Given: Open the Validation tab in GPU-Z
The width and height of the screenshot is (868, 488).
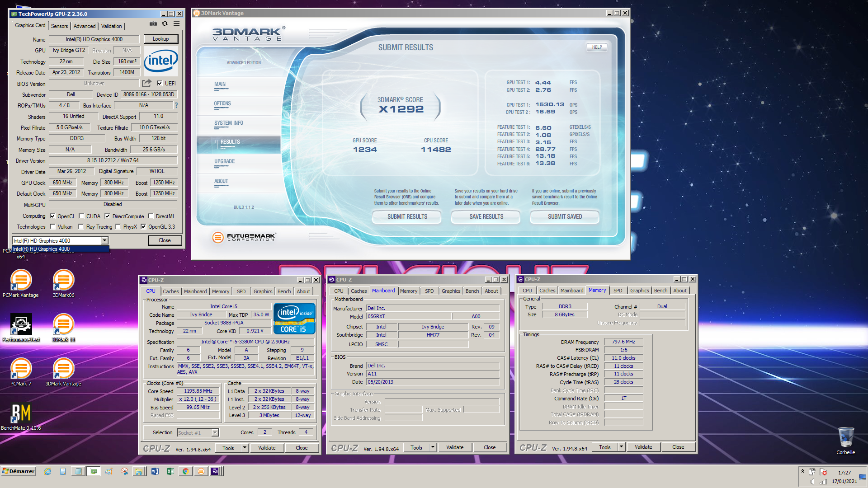Looking at the screenshot, I should click(111, 26).
